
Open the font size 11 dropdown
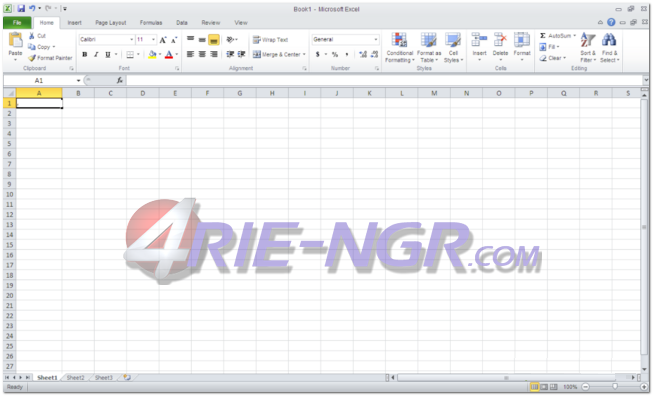[x=153, y=40]
